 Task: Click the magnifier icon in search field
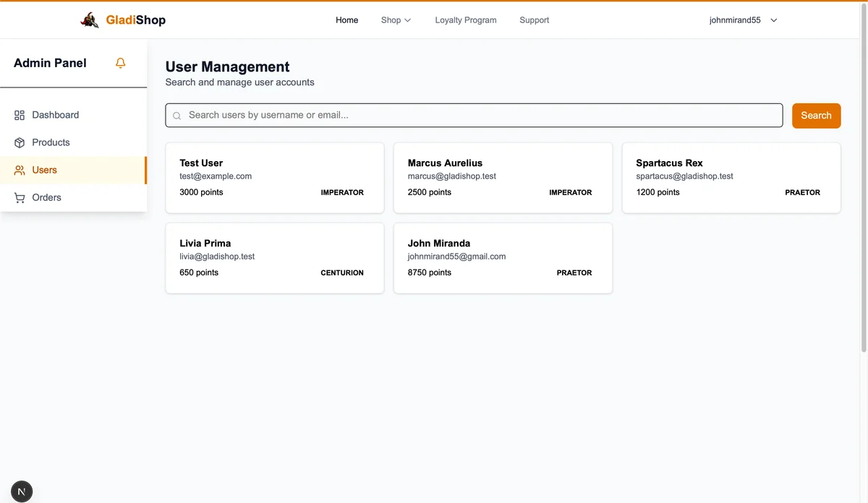pyautogui.click(x=176, y=116)
